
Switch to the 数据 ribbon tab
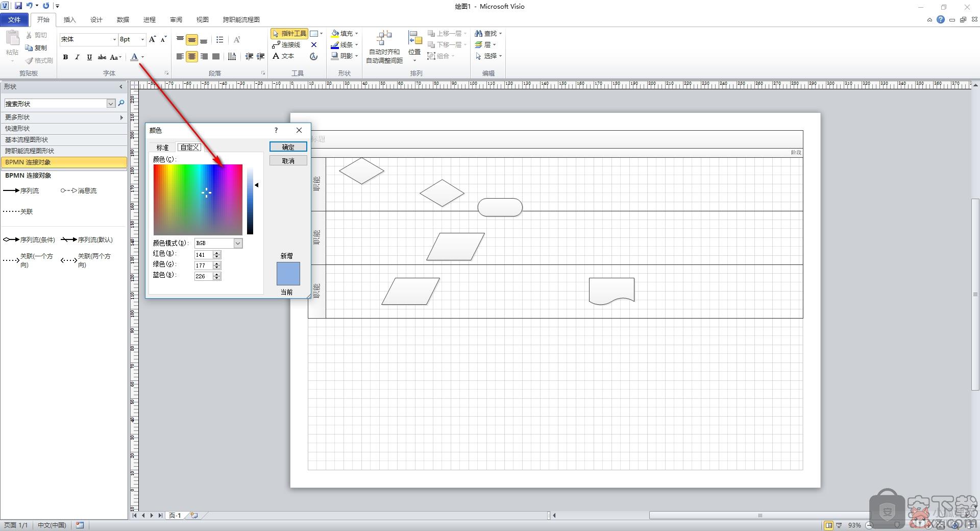tap(122, 19)
